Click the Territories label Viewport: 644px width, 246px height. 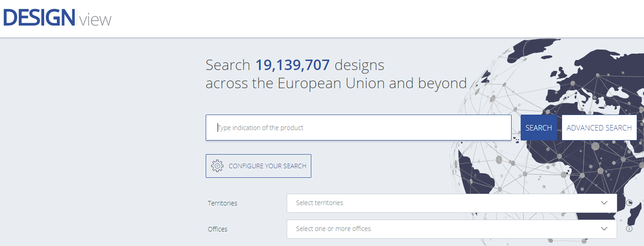pyautogui.click(x=223, y=203)
